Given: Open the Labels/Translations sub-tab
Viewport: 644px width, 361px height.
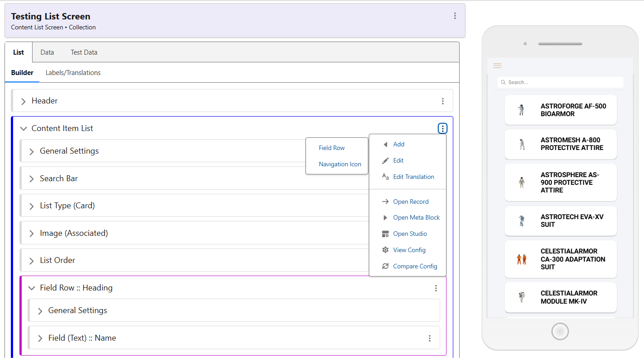Looking at the screenshot, I should click(x=73, y=73).
